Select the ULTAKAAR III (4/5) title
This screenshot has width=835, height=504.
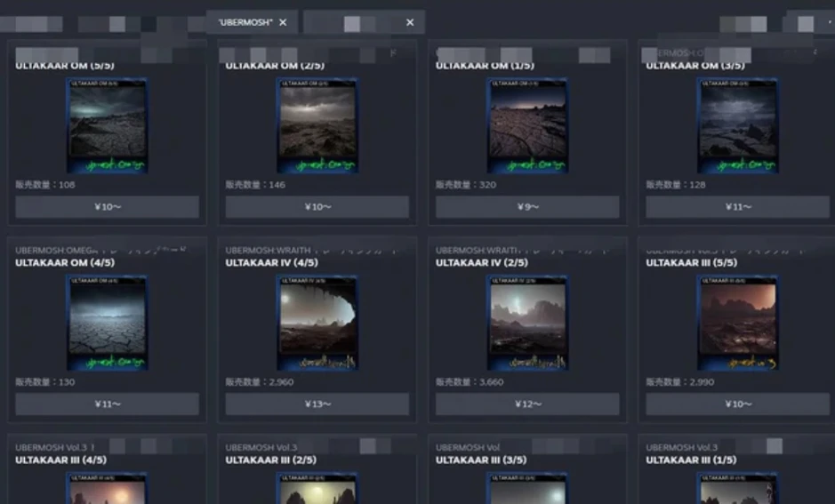(x=61, y=460)
